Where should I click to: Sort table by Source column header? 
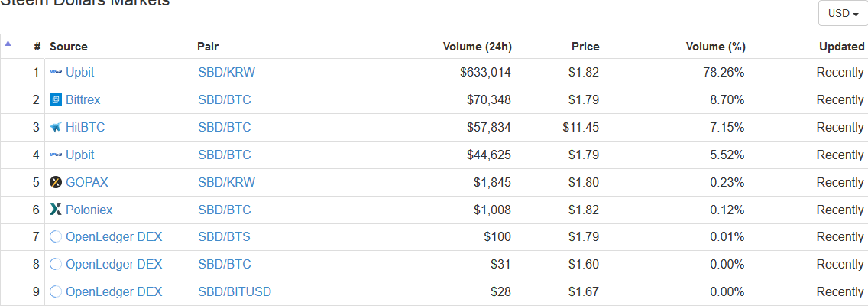[69, 47]
